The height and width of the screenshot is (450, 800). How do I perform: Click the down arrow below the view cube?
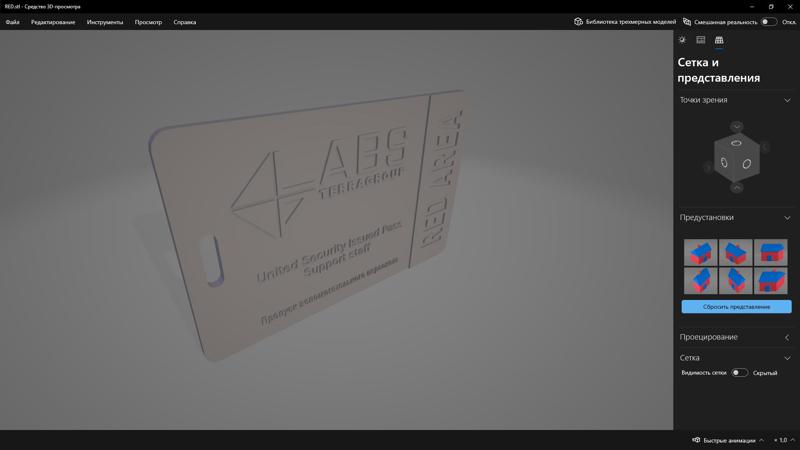736,188
